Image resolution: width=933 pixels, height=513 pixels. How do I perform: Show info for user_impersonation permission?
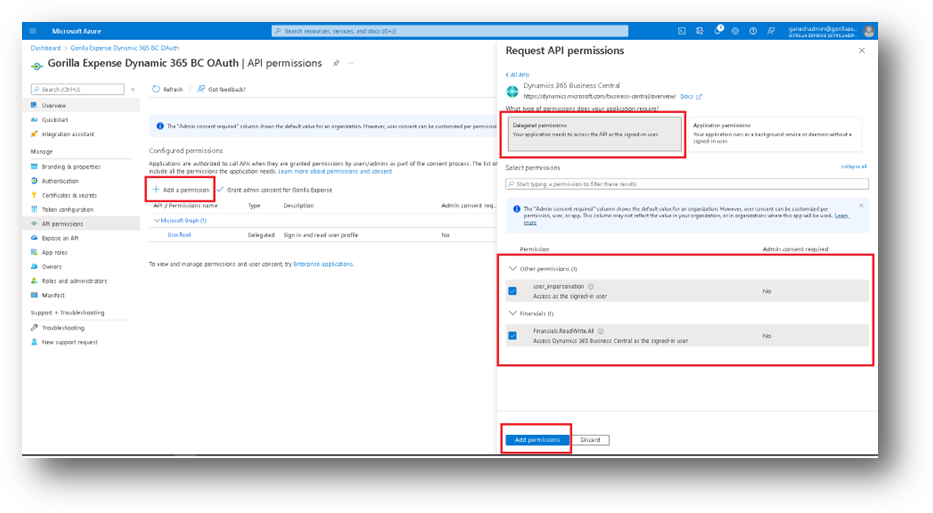(x=591, y=287)
